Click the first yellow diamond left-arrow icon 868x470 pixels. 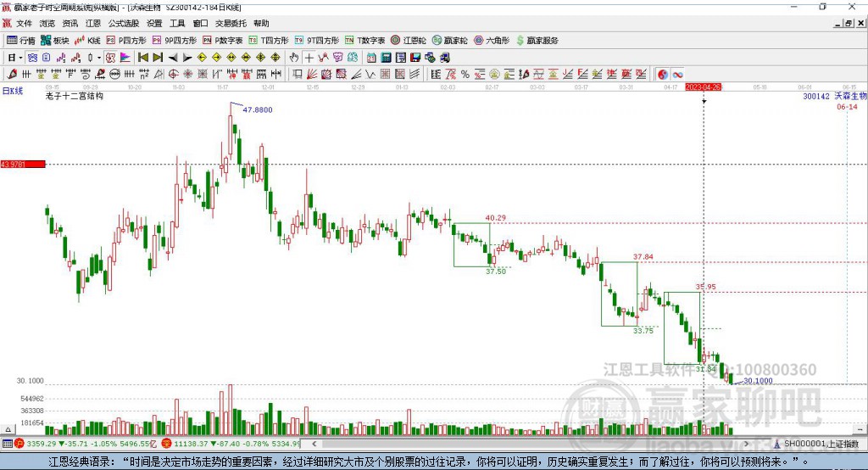[202, 58]
